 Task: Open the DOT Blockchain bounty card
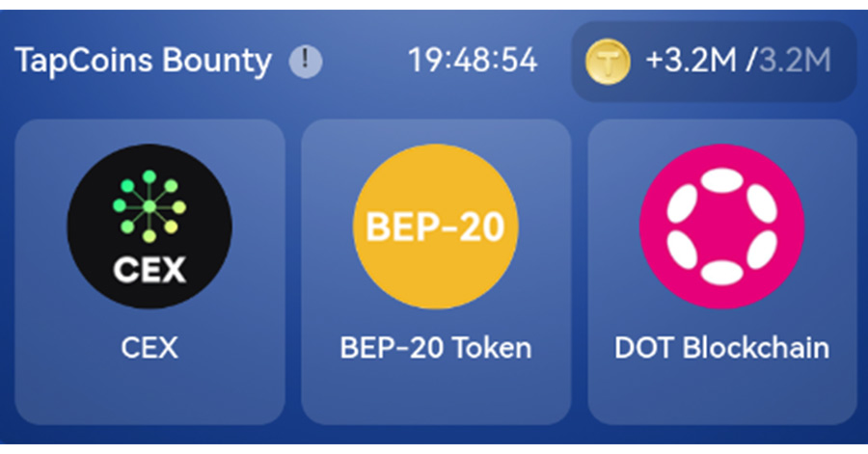722,272
